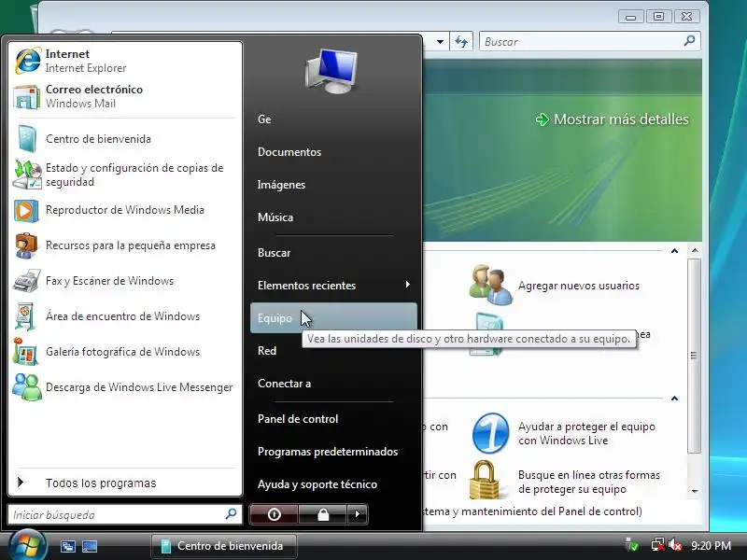
Task: Click the search magnifier in Start search box
Action: pos(231,514)
